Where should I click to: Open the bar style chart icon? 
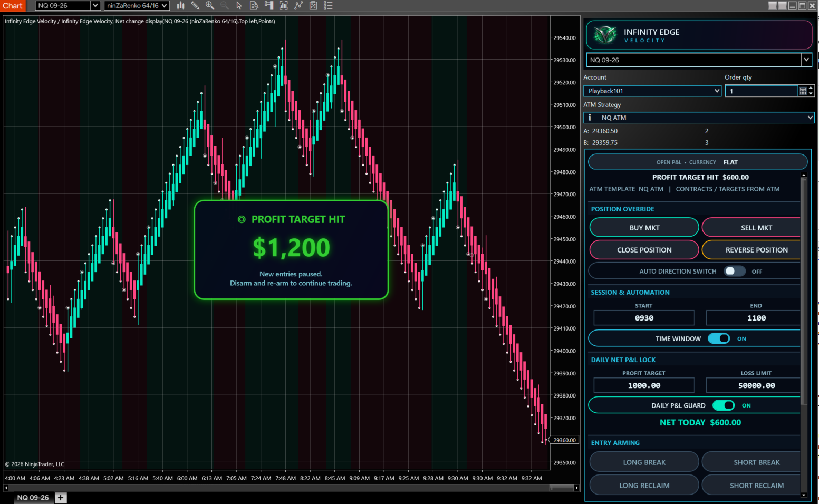coord(180,6)
